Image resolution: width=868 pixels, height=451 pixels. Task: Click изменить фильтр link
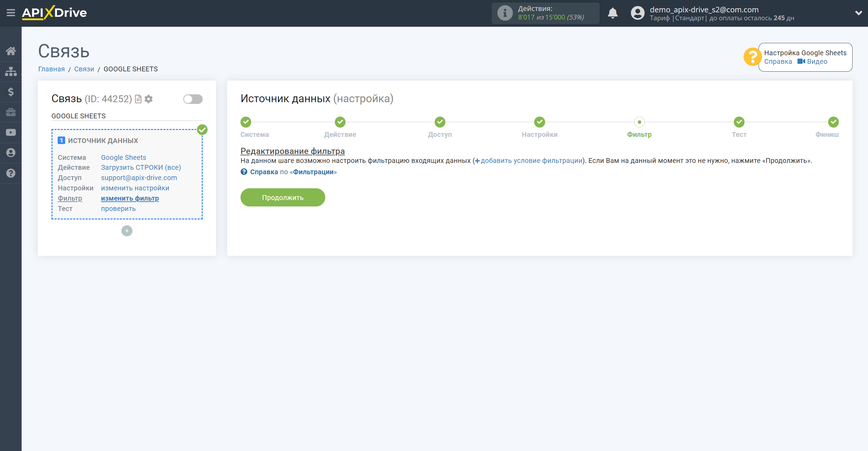point(130,198)
